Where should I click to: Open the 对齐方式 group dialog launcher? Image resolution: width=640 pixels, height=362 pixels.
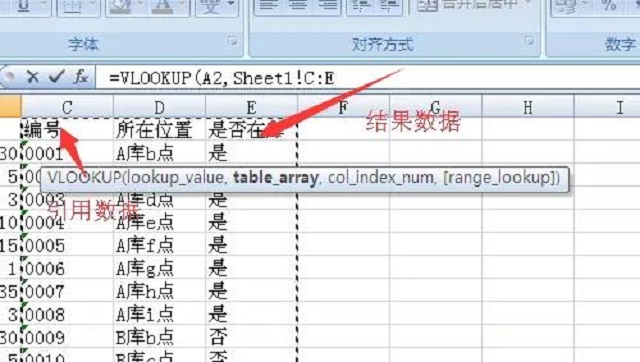529,40
